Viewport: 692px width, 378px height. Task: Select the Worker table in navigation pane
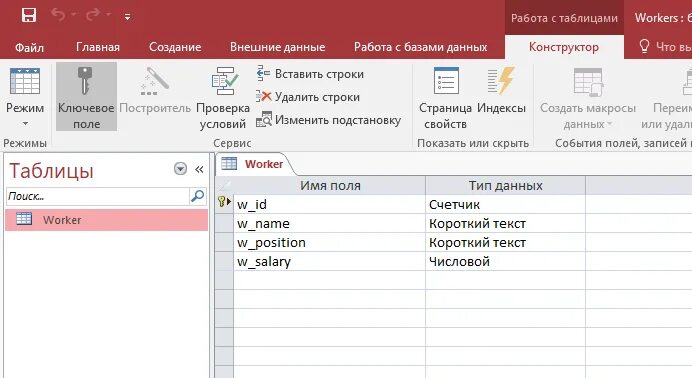(x=106, y=220)
